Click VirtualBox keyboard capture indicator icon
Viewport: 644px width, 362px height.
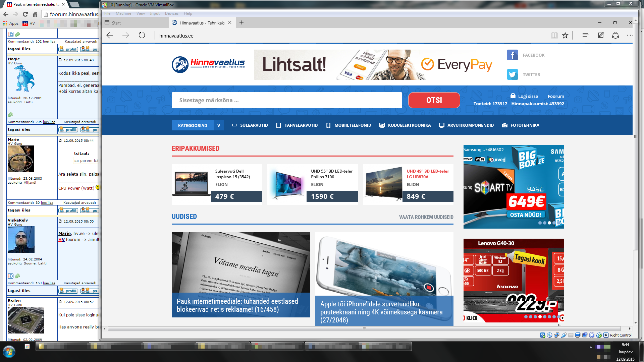[606, 335]
